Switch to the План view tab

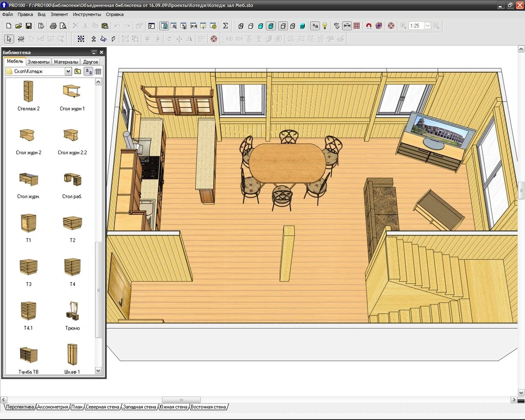coord(77,407)
